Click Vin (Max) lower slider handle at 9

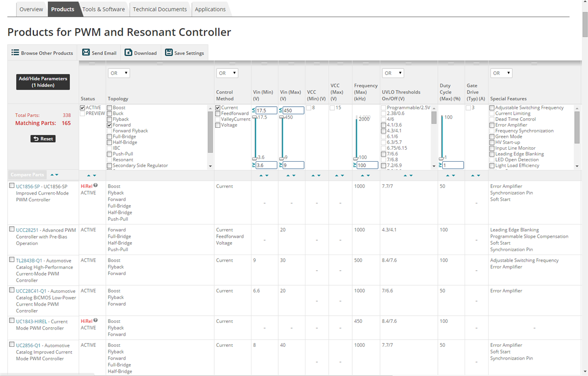[282, 158]
